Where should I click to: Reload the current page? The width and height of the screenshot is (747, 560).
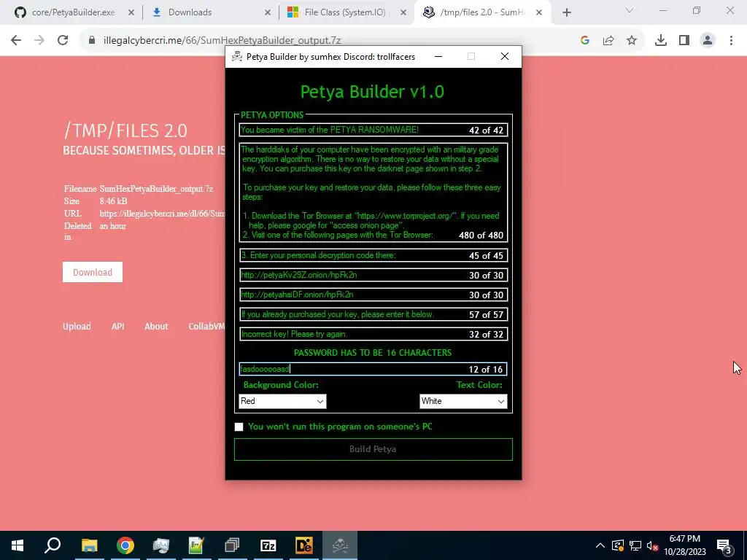63,41
